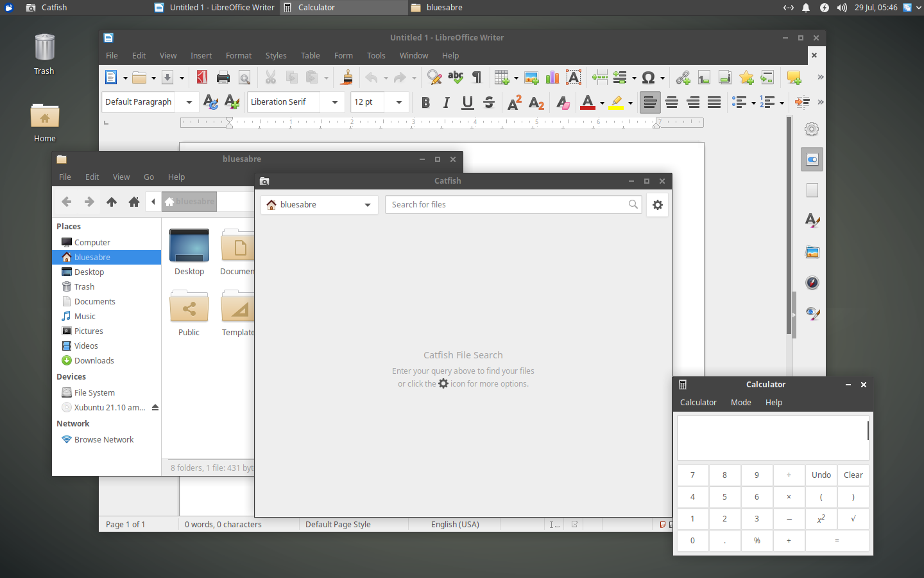Open the Gallery panel in Writer sidebar
This screenshot has height=578, width=924.
[812, 252]
